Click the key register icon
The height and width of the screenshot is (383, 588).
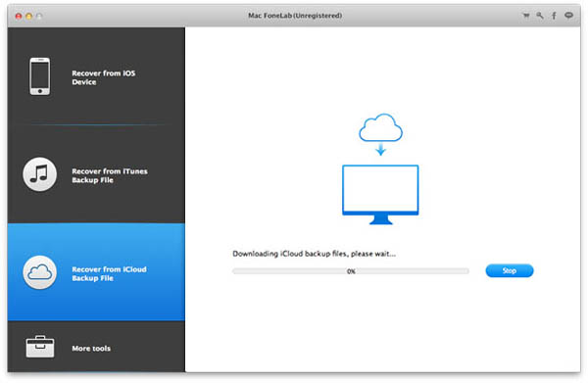(540, 16)
